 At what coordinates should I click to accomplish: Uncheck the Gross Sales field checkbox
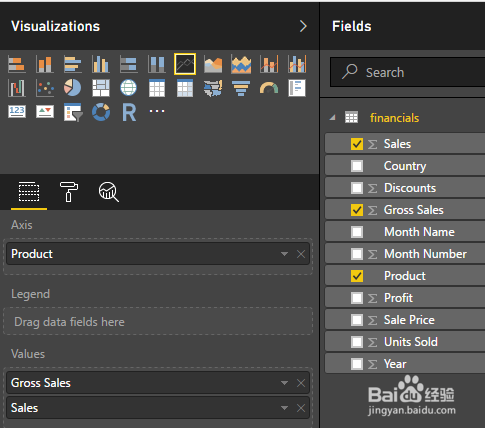click(x=357, y=210)
